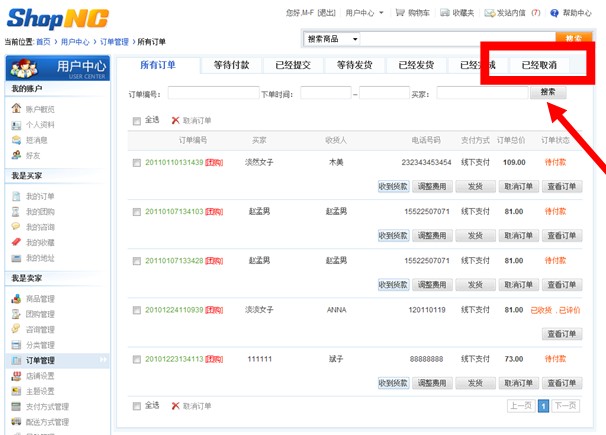Expand the 订单管理 sidebar arrow
The width and height of the screenshot is (606, 435).
[103, 360]
